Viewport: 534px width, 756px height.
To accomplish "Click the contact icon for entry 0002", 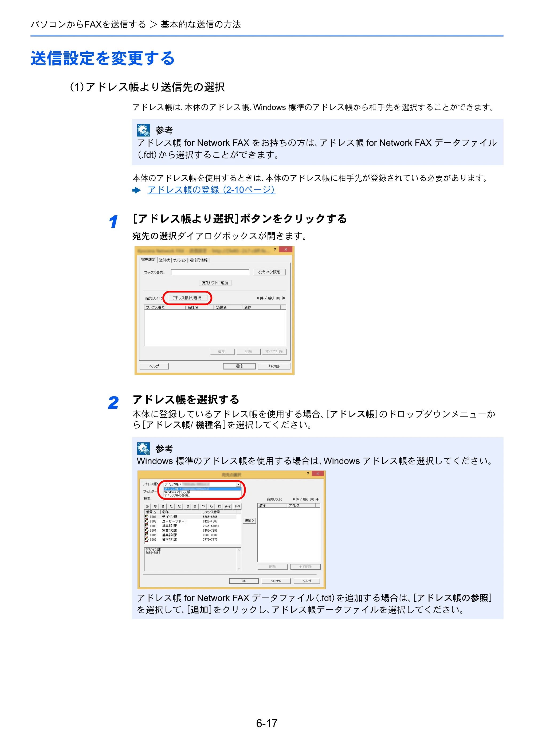I will (147, 521).
